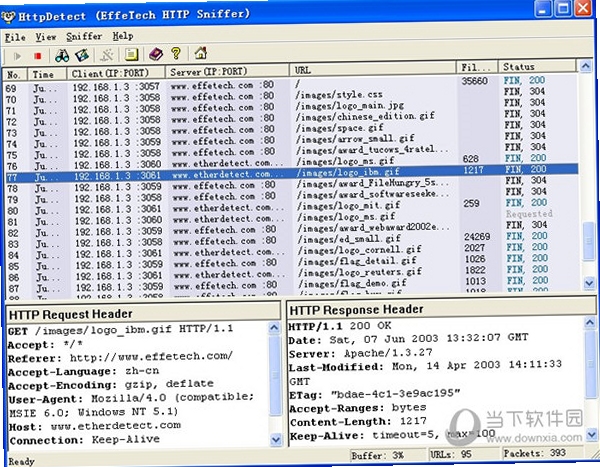600x467 pixels.
Task: Open the yellow notes icon in toolbar
Action: pos(131,54)
